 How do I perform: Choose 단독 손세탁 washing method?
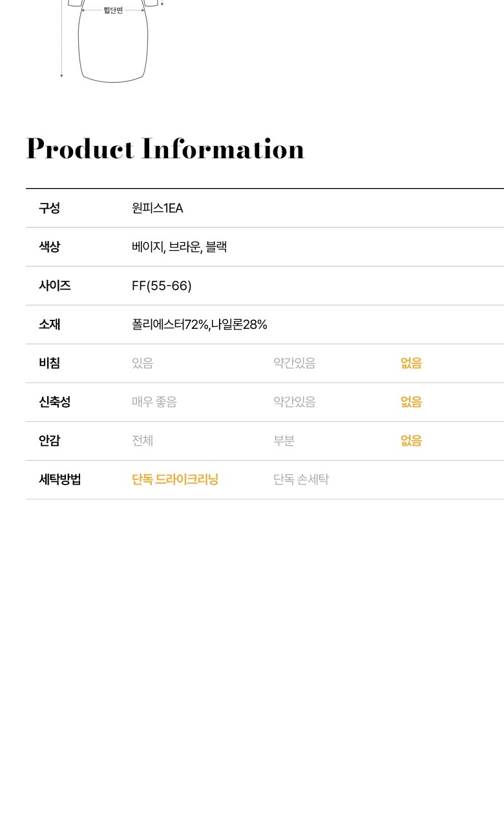click(x=300, y=479)
